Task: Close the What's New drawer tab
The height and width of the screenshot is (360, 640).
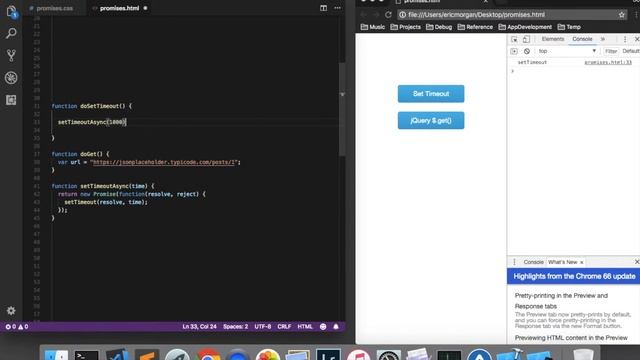Action: 582,262
